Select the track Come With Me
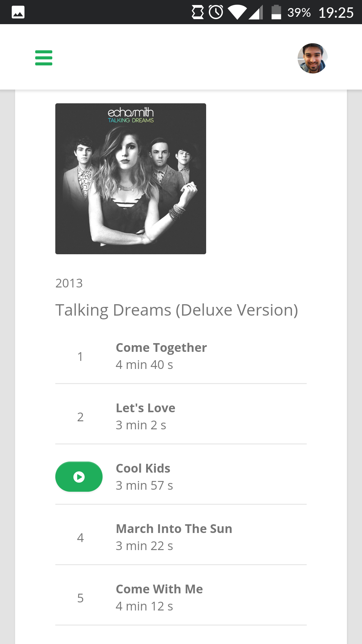The image size is (362, 644). 159,589
